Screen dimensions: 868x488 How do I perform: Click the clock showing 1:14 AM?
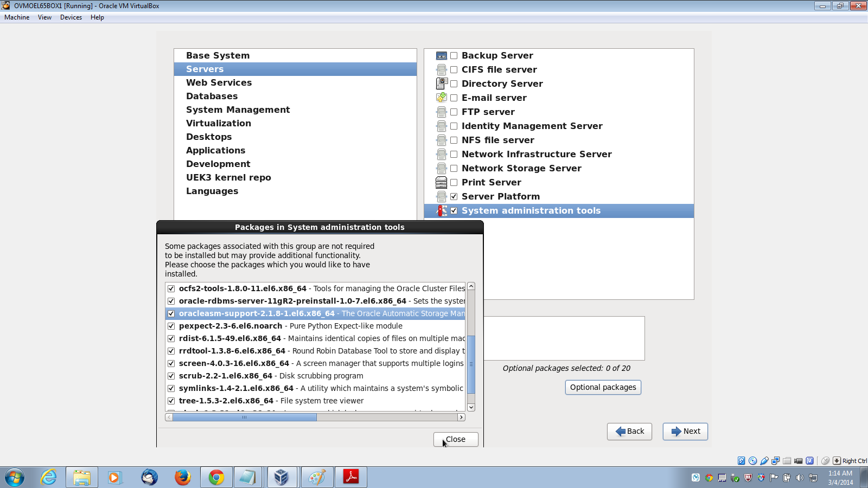pos(840,473)
